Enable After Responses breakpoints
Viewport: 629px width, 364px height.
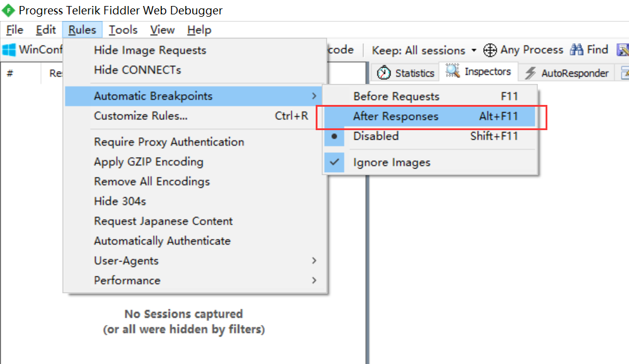430,116
